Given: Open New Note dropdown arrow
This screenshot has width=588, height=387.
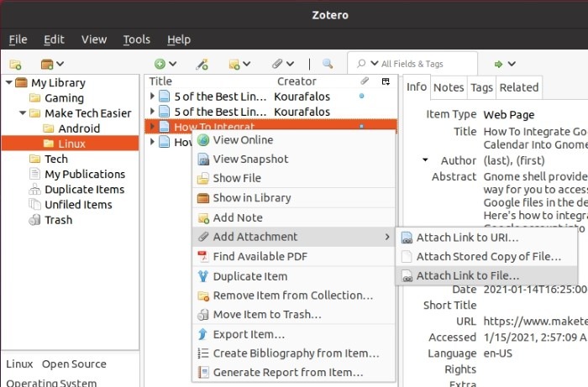Looking at the screenshot, I should (x=247, y=64).
